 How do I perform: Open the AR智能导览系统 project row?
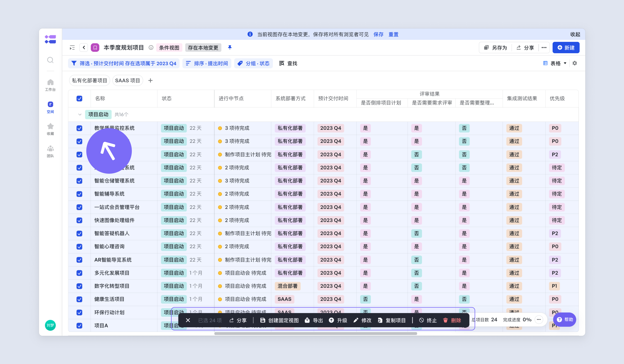(x=113, y=260)
